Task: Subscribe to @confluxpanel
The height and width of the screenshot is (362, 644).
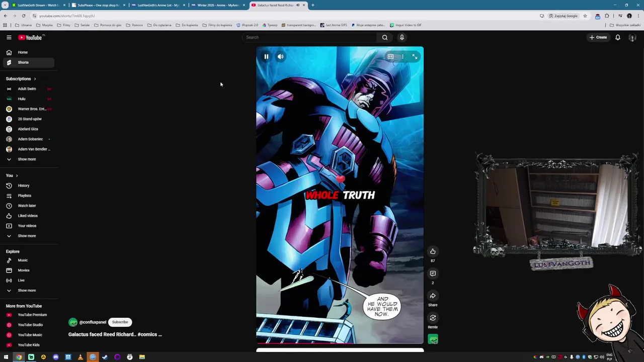Action: point(120,322)
